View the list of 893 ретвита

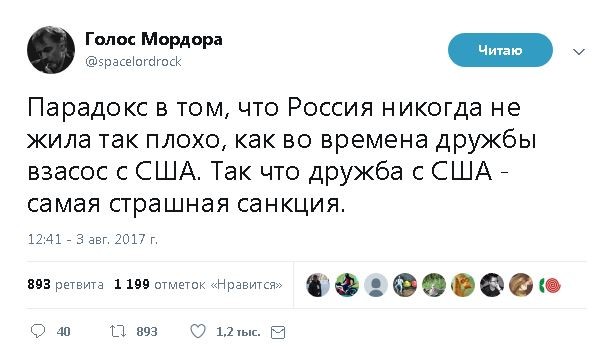(x=66, y=284)
